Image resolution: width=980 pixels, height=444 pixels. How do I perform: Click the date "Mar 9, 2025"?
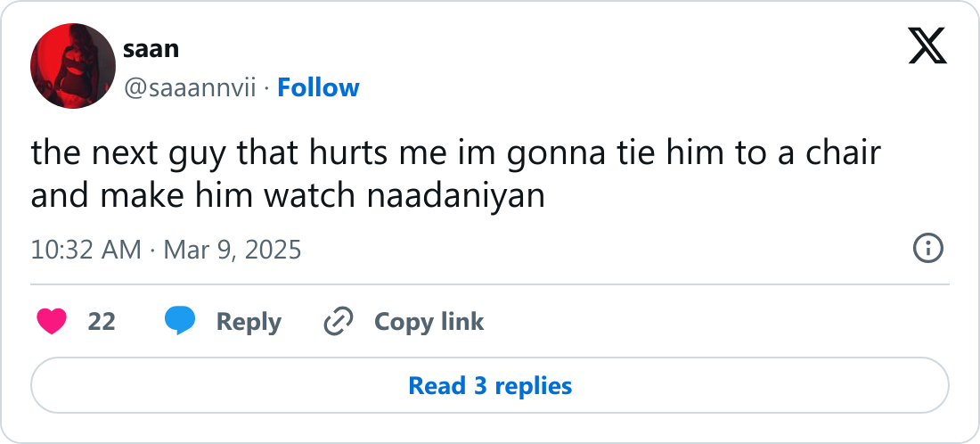tap(228, 249)
